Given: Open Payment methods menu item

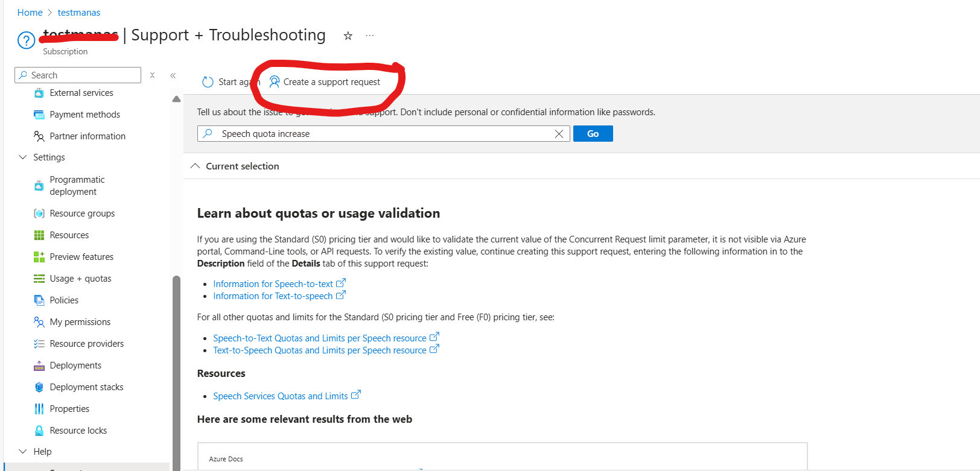Looking at the screenshot, I should point(86,115).
